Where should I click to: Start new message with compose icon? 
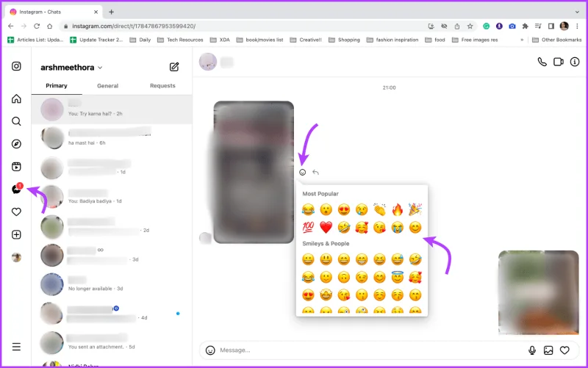tap(174, 67)
